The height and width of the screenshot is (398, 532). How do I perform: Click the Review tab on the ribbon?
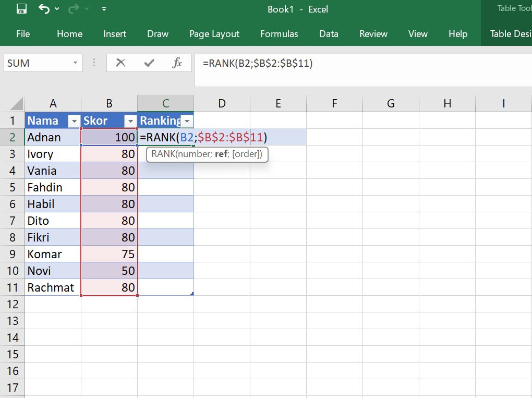[x=373, y=34]
